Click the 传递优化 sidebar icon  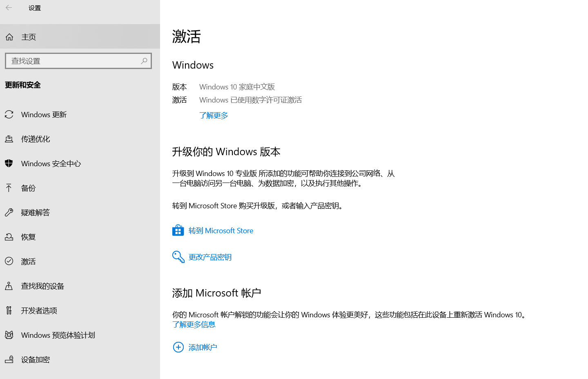(x=9, y=139)
